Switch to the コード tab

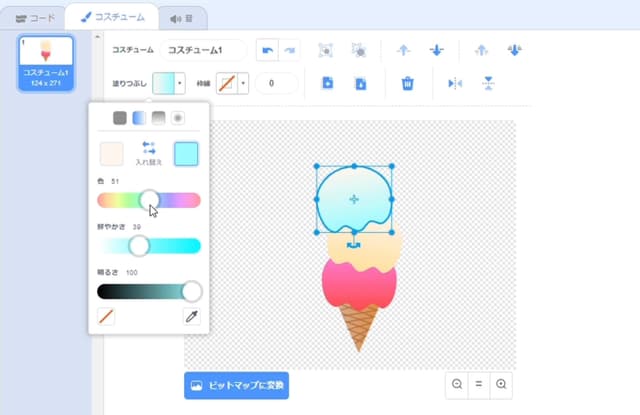[x=35, y=18]
